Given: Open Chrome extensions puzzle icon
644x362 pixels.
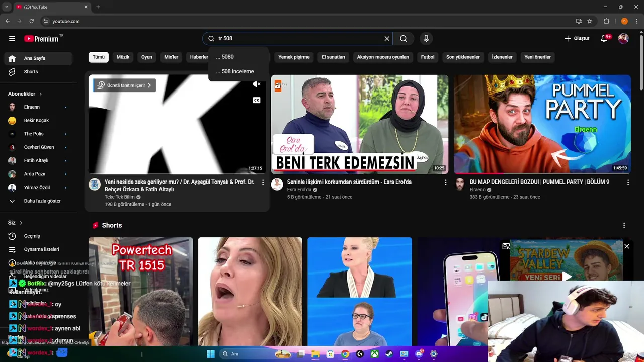Looking at the screenshot, I should coord(606,21).
